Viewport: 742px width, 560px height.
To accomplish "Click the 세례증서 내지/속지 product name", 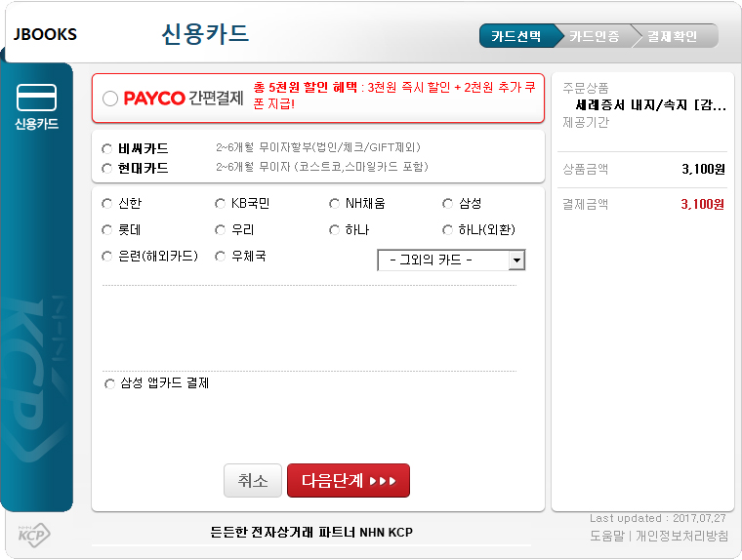I will [650, 105].
